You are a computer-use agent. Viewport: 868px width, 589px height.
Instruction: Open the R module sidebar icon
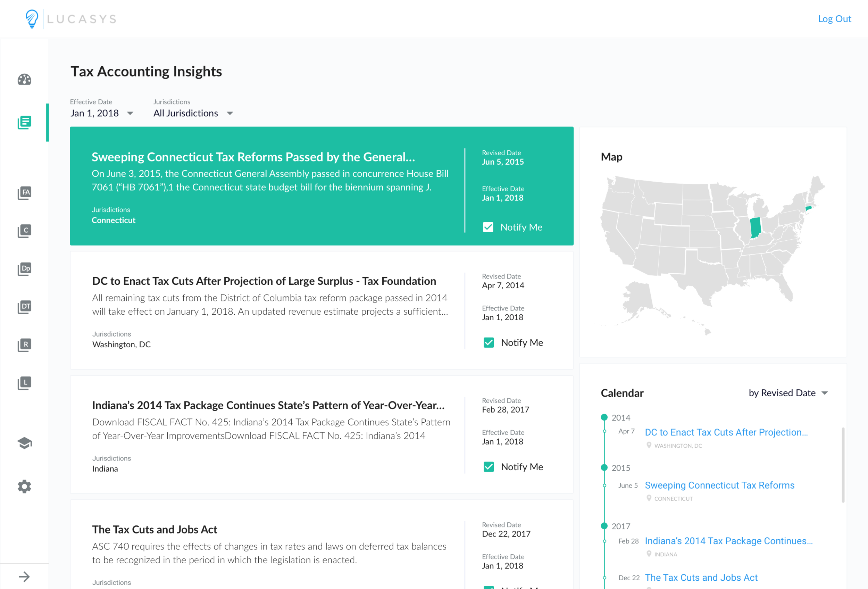[24, 345]
